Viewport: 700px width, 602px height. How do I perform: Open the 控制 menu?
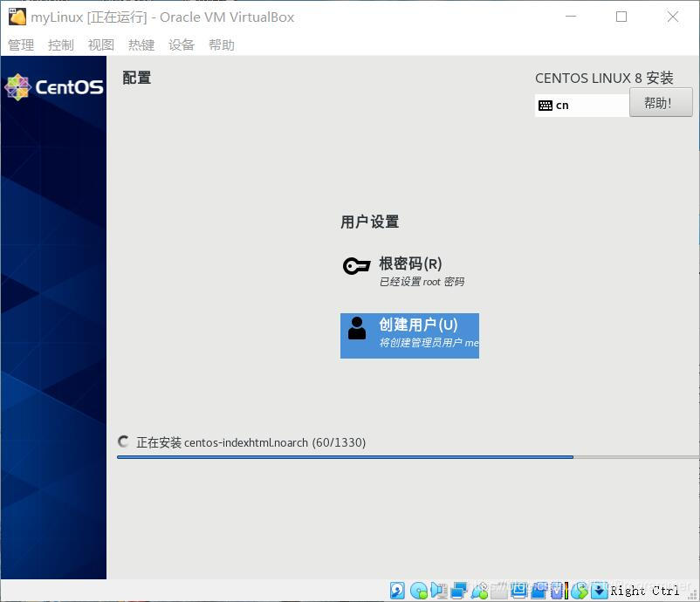pos(61,44)
